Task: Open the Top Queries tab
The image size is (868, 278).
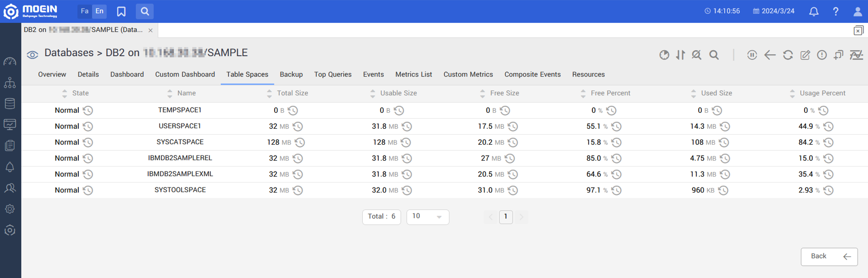Action: [x=333, y=75]
